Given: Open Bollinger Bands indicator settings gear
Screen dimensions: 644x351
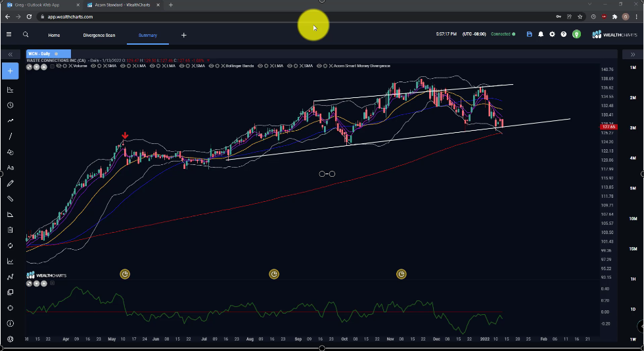Looking at the screenshot, I should (218, 66).
